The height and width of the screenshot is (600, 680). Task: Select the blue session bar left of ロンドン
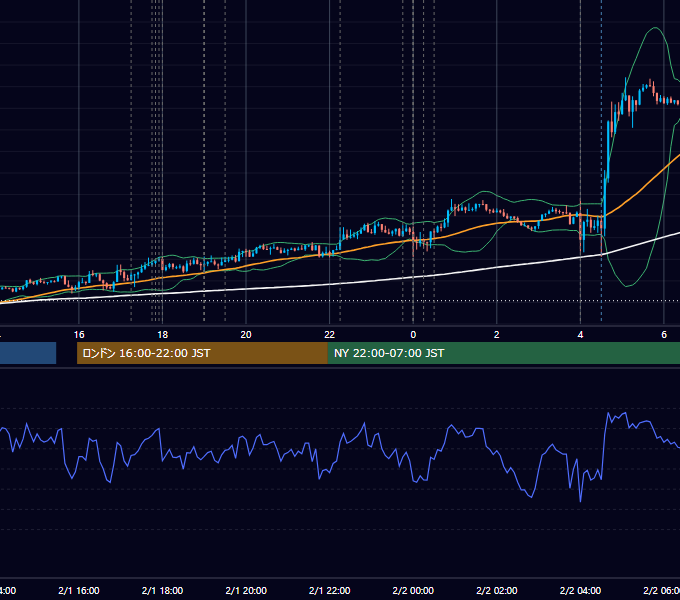[x=28, y=353]
